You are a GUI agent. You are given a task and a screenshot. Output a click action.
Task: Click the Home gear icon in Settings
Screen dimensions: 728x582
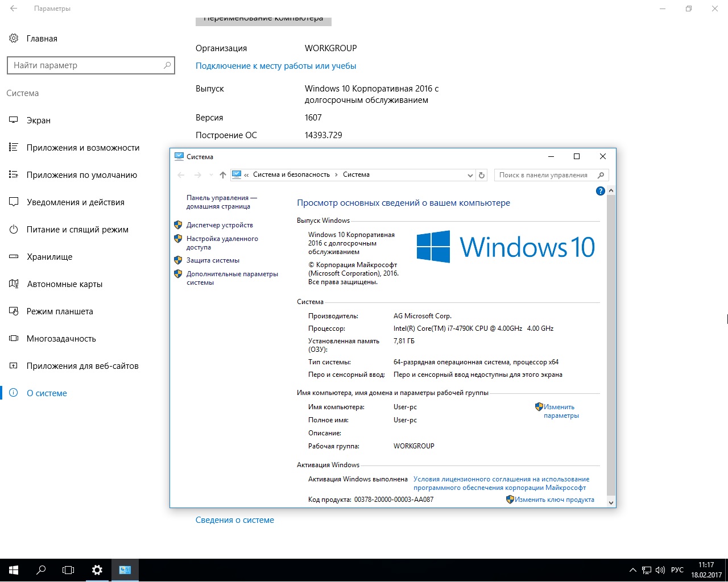[x=14, y=39]
